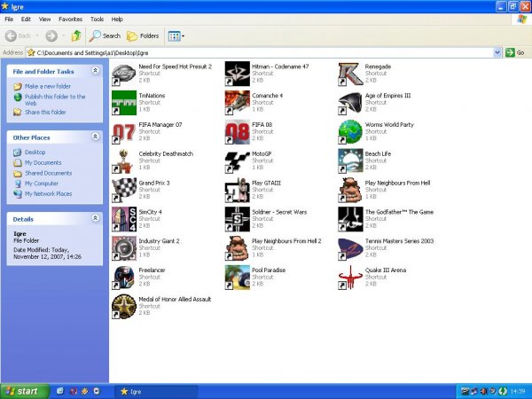This screenshot has height=399, width=532.
Task: Open Shared Documents link
Action: point(48,174)
